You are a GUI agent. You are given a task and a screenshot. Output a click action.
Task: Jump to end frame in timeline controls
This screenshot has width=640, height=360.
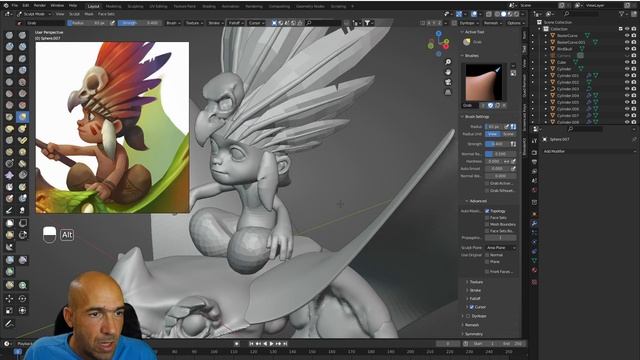(x=285, y=344)
